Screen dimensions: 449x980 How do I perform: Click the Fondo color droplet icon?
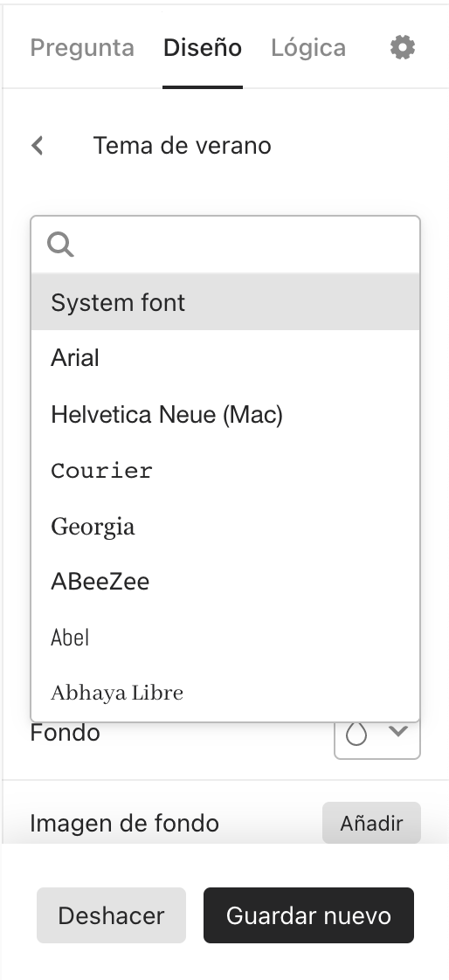click(x=356, y=734)
